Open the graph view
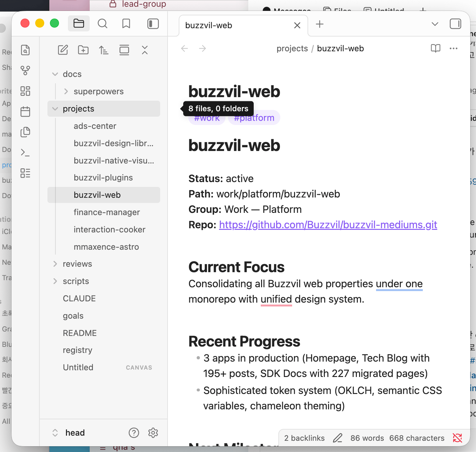Viewport: 476px width, 452px height. click(25, 71)
